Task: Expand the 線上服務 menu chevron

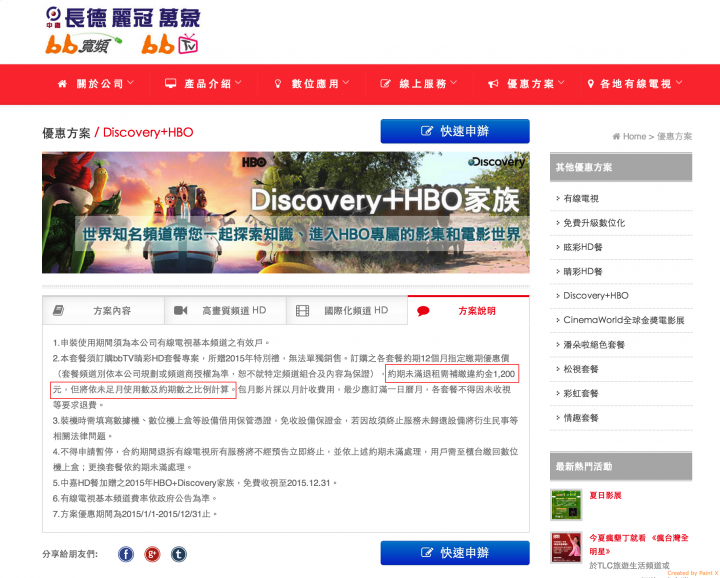Action: pos(454,83)
